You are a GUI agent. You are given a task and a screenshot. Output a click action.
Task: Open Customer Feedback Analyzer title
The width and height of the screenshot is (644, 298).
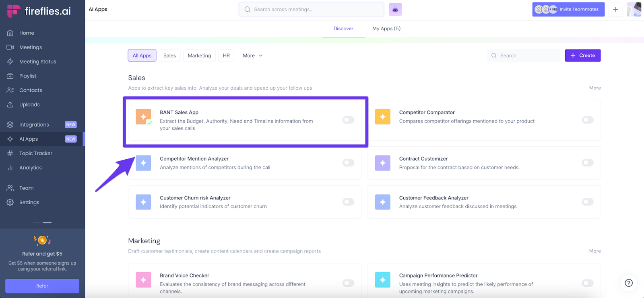point(434,198)
